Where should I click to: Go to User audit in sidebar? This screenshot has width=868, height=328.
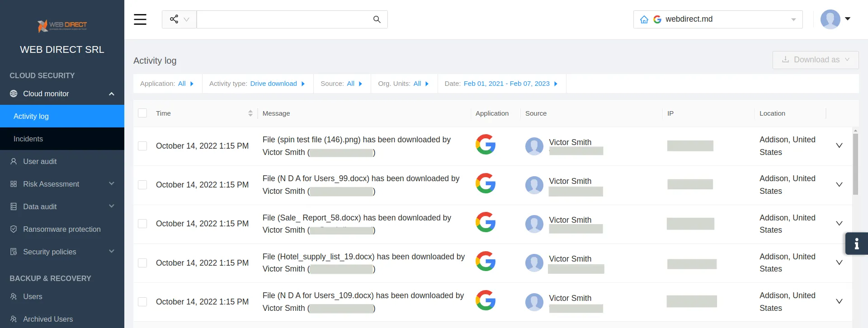coord(40,161)
